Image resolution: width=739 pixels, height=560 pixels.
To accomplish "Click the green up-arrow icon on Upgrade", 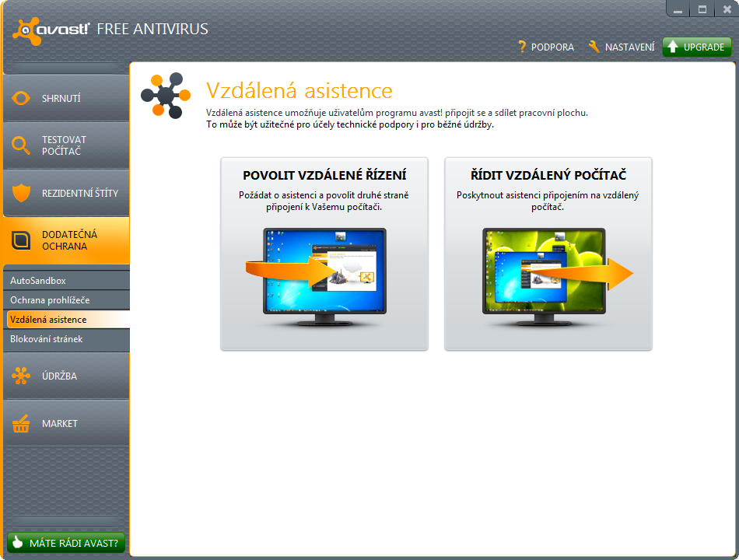I will 673,47.
